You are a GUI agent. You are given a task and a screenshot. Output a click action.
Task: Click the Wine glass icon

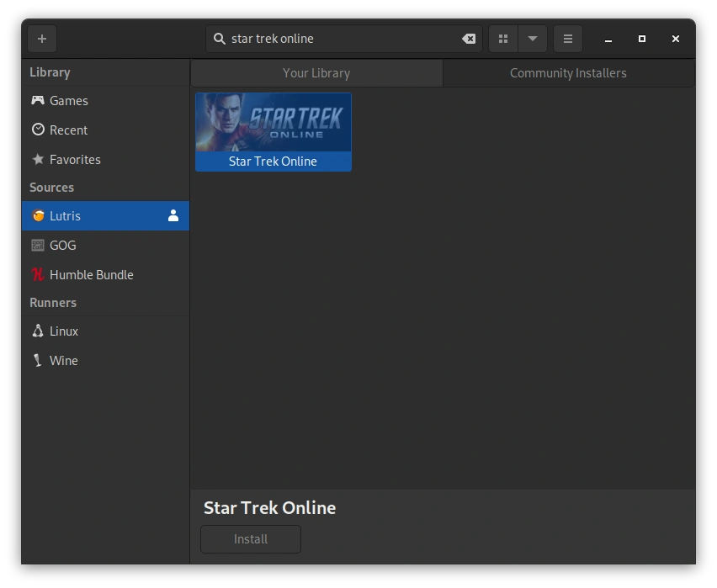pos(38,360)
